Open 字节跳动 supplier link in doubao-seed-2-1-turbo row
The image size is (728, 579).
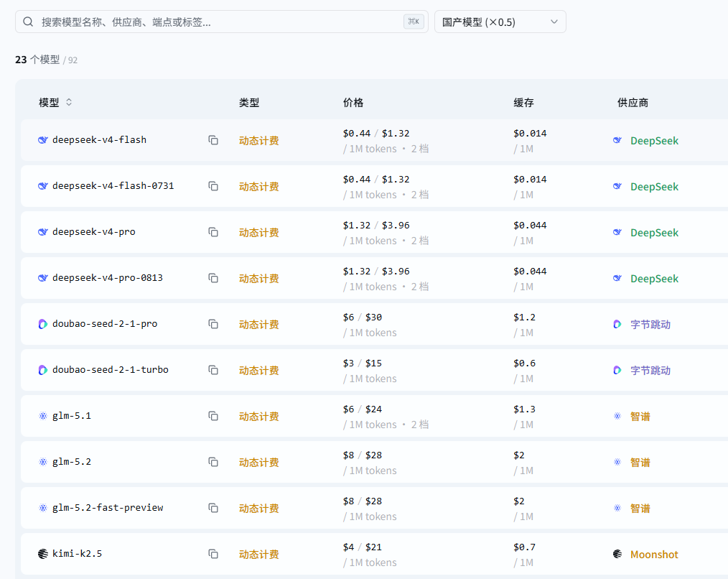point(650,371)
